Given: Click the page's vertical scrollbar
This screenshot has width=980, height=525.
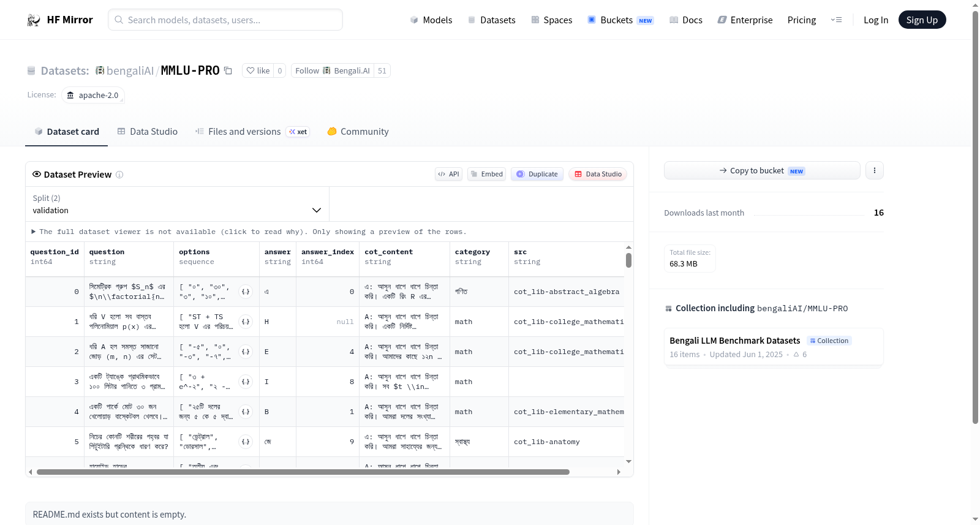Looking at the screenshot, I should 975,217.
